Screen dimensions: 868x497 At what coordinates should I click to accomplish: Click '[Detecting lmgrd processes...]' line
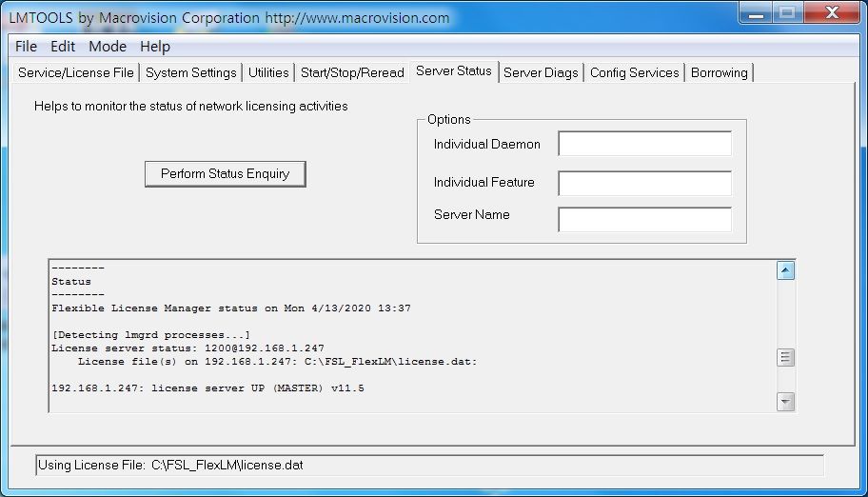150,334
